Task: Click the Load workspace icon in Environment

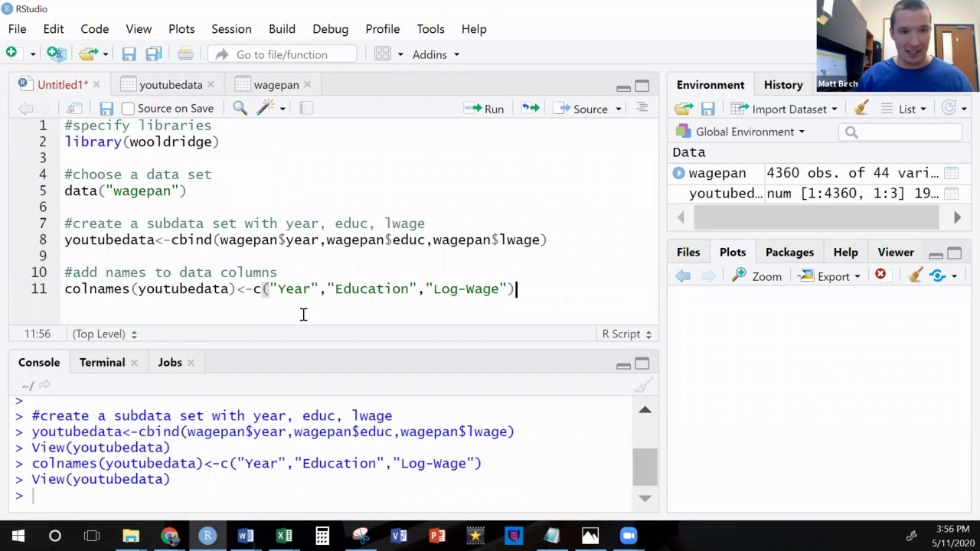Action: (x=684, y=109)
